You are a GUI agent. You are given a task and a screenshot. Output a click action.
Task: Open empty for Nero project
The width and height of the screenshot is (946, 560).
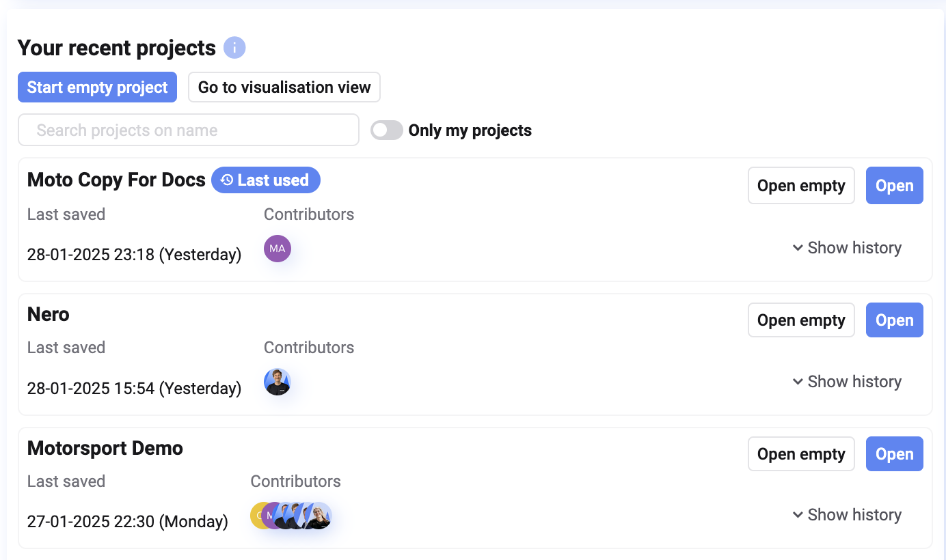pyautogui.click(x=801, y=320)
